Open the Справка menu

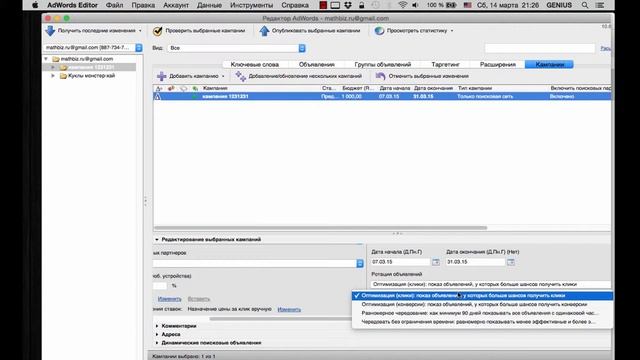295,5
